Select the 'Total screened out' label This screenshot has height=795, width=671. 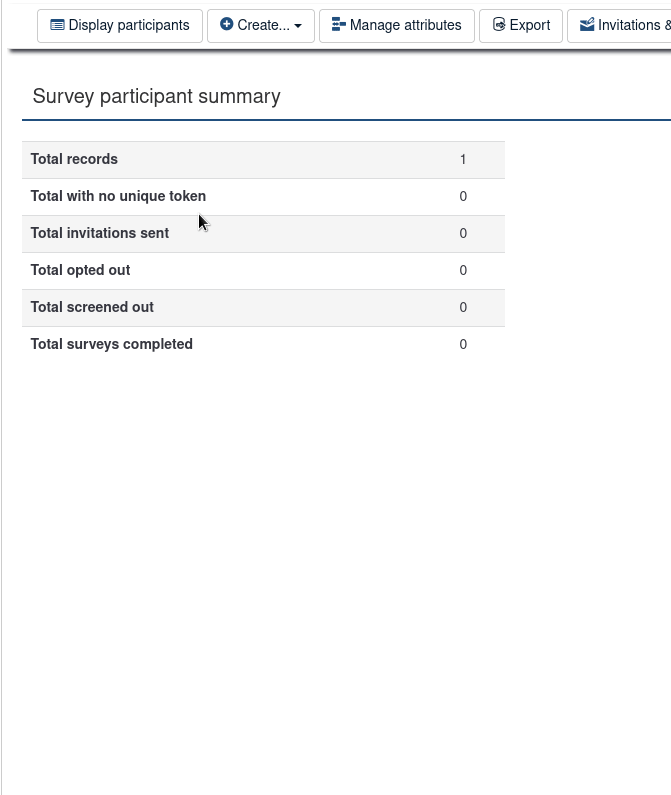[x=92, y=307]
